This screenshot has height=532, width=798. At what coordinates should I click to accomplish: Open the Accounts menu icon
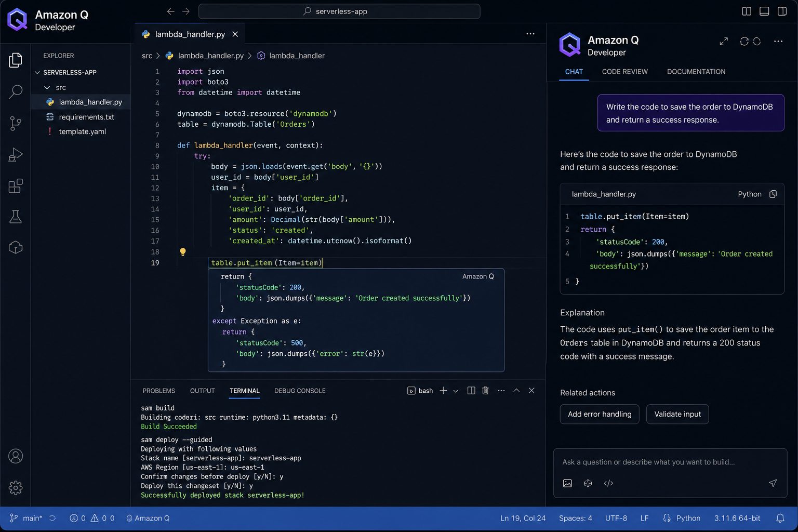tap(16, 456)
